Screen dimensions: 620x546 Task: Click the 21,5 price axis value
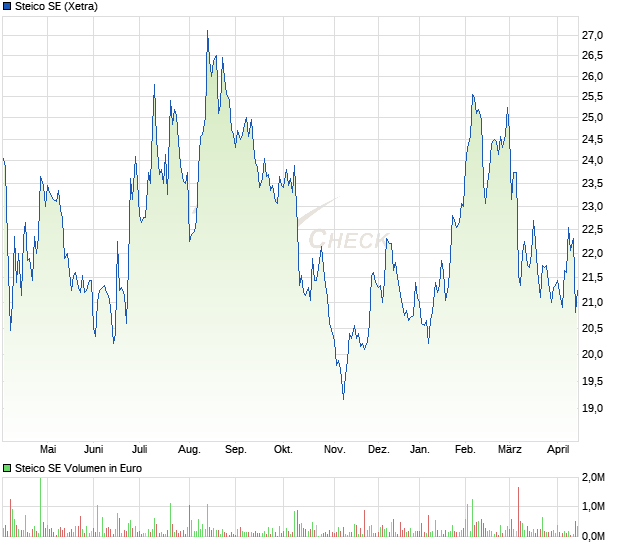pyautogui.click(x=592, y=278)
